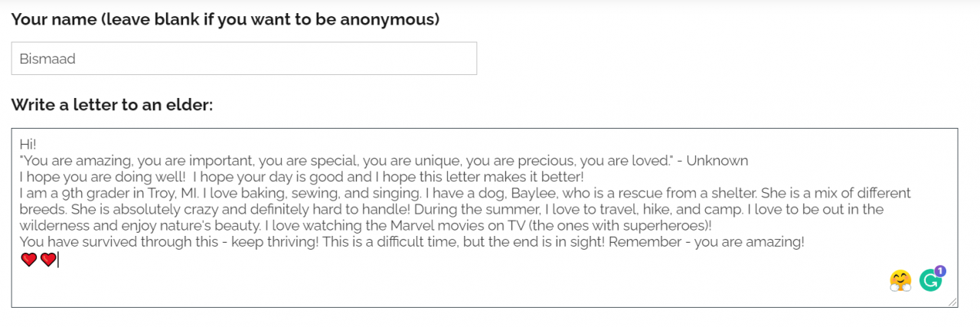Click the first red heart emoji

(x=29, y=260)
